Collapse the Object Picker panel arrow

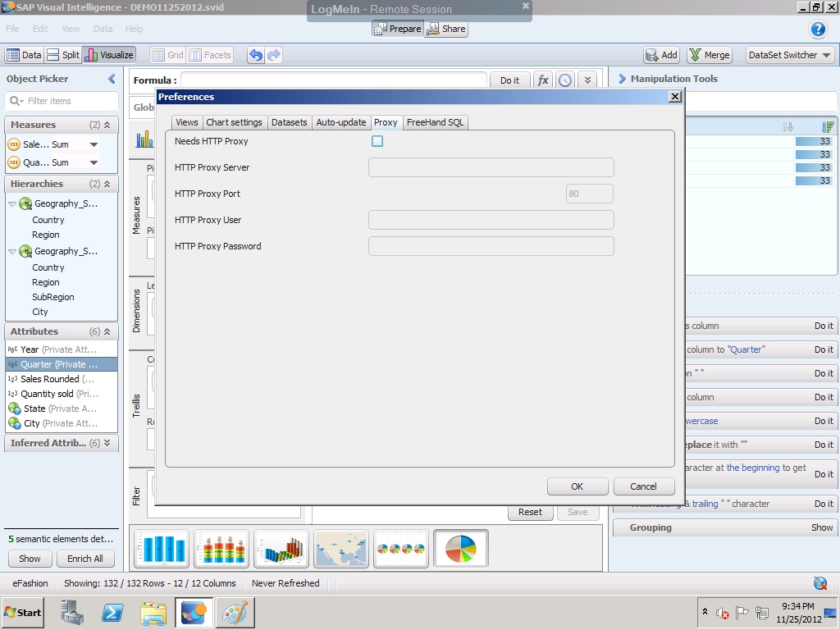112,79
